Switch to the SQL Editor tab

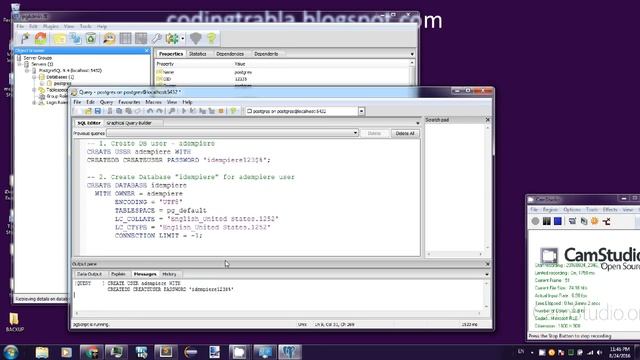[89, 123]
